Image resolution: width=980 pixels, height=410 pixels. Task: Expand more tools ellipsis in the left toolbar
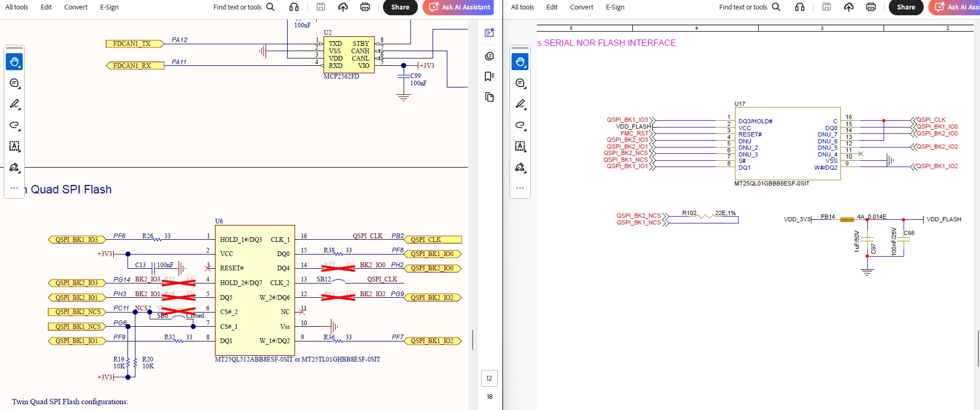[14, 188]
